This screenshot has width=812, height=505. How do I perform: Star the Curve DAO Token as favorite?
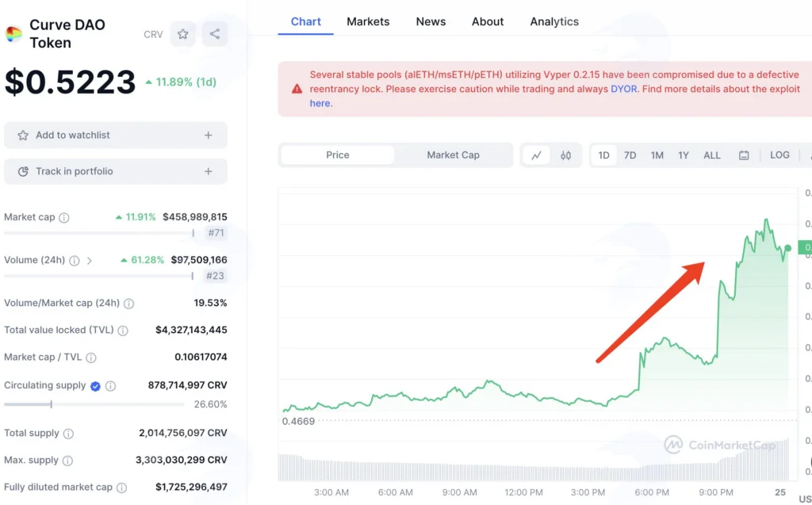point(183,34)
